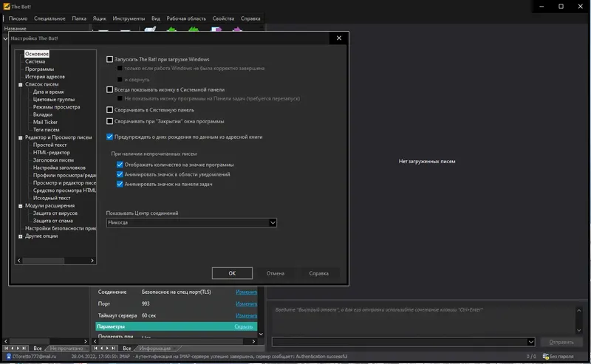Go to next tab in message list navigator
The height and width of the screenshot is (364, 591).
(107, 348)
